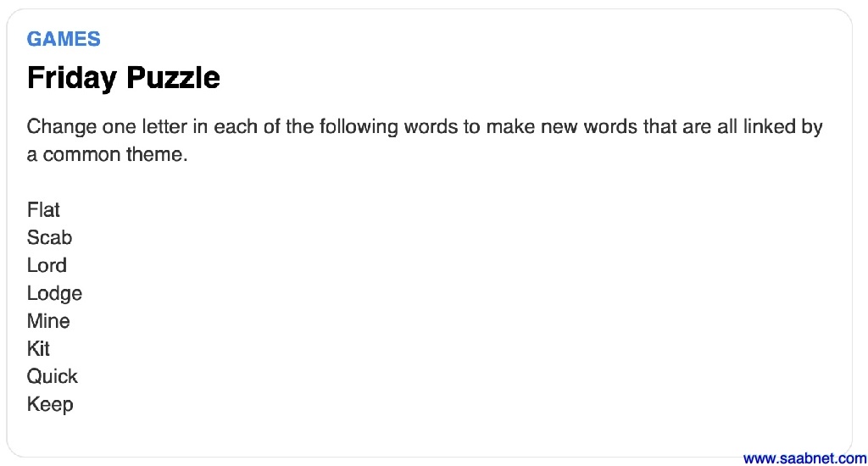Click the puzzle word Lodge
The image size is (868, 466).
pos(54,293)
